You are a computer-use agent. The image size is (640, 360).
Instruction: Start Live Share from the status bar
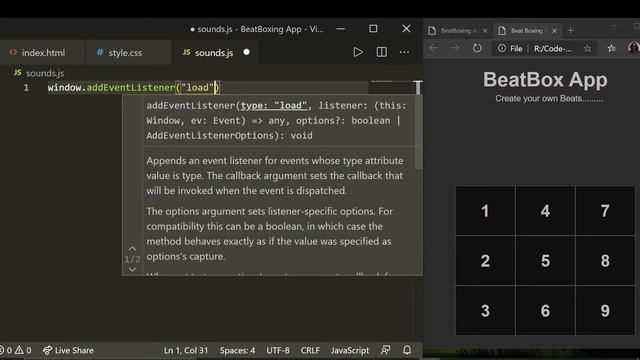pyautogui.click(x=68, y=350)
